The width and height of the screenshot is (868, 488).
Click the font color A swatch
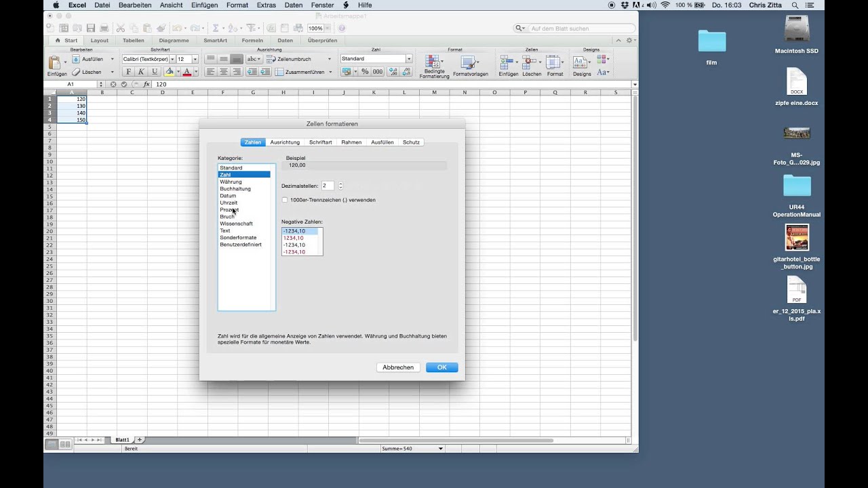click(x=187, y=71)
